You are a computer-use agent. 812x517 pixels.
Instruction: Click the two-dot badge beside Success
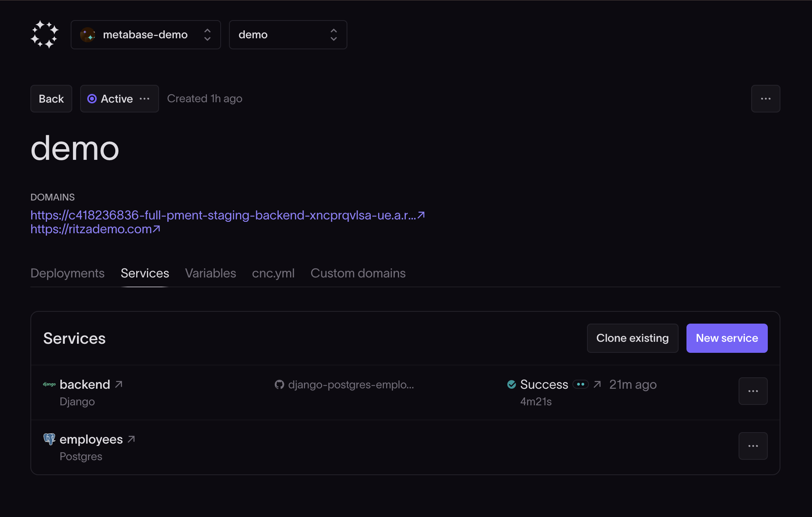[x=581, y=384]
